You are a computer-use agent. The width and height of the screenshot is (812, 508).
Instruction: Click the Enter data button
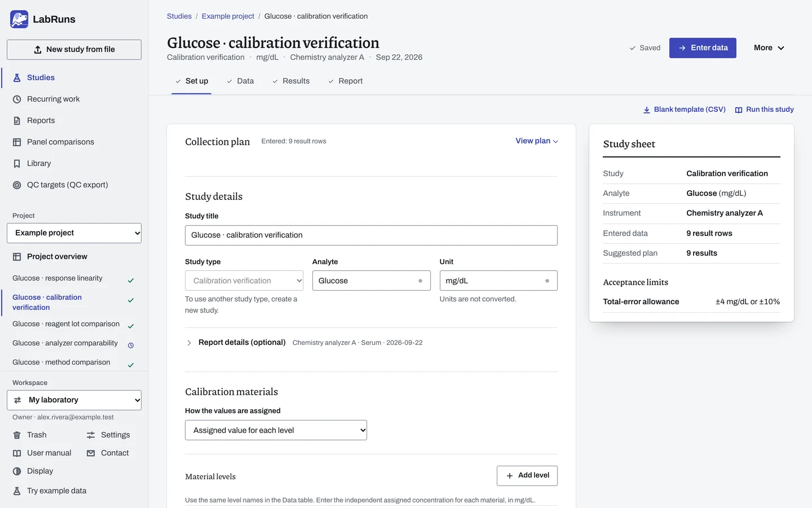point(703,48)
